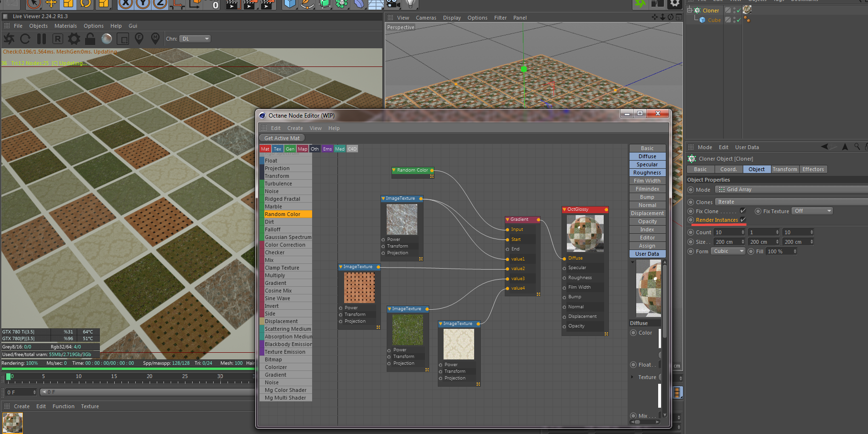Restart render with the circular arrow icon
The image size is (868, 434).
click(x=25, y=39)
